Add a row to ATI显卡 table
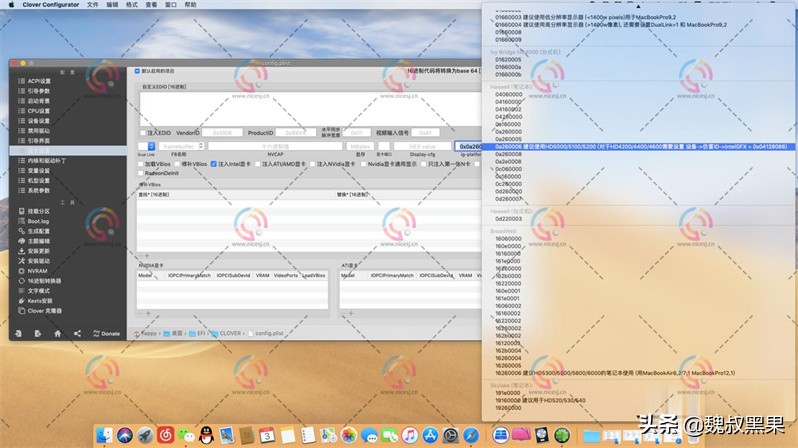The width and height of the screenshot is (798, 448). tap(351, 314)
